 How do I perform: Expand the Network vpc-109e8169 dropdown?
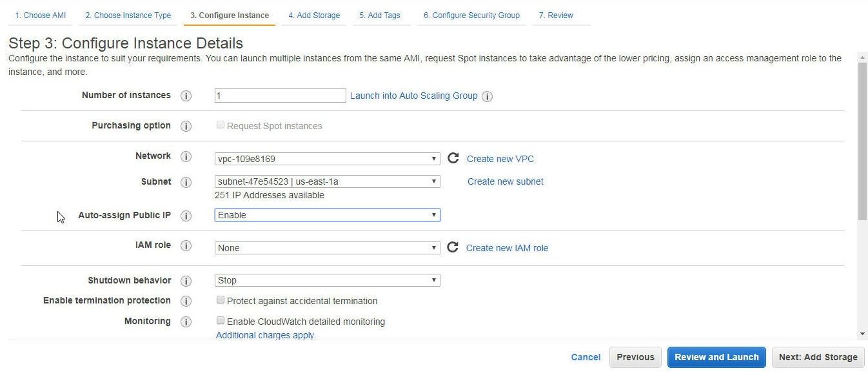click(x=328, y=159)
